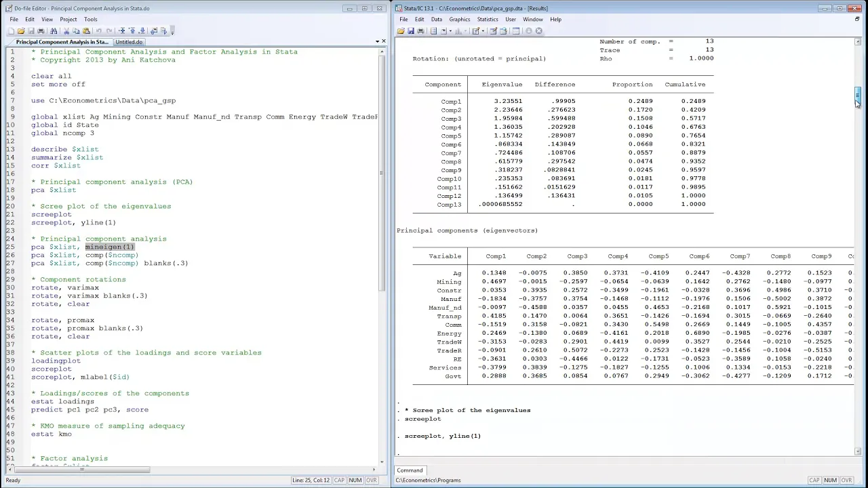Close the active do-file tab
Viewport: 868px width, 488px height.
click(x=384, y=41)
